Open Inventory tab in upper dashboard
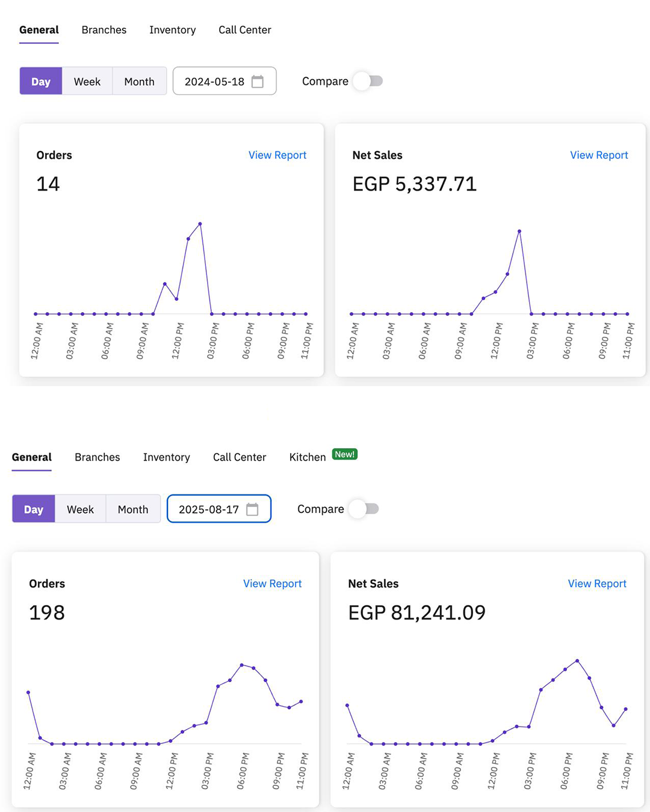Viewport: 650px width, 812px height. 173,30
